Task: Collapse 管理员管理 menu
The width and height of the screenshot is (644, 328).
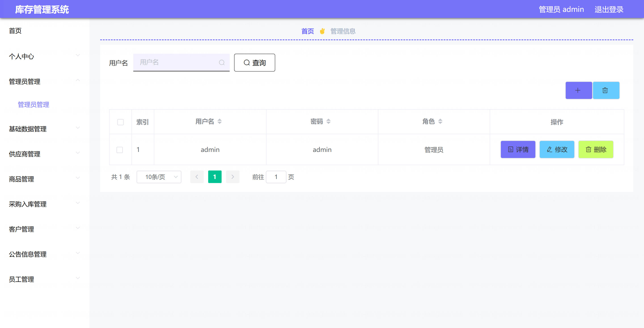Action: (44, 81)
